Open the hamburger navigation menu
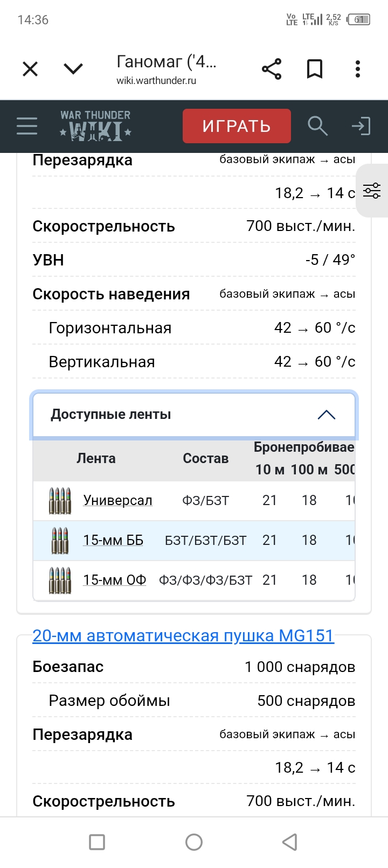 (x=27, y=126)
